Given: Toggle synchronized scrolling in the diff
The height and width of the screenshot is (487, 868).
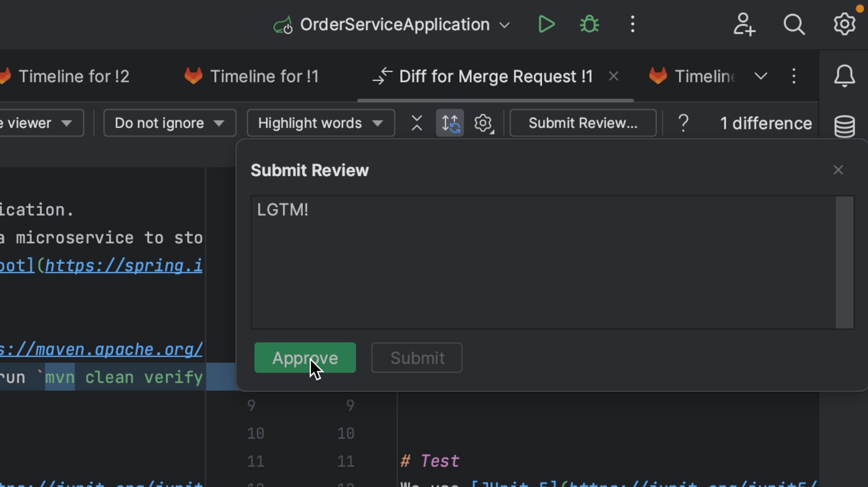Looking at the screenshot, I should click(x=449, y=123).
